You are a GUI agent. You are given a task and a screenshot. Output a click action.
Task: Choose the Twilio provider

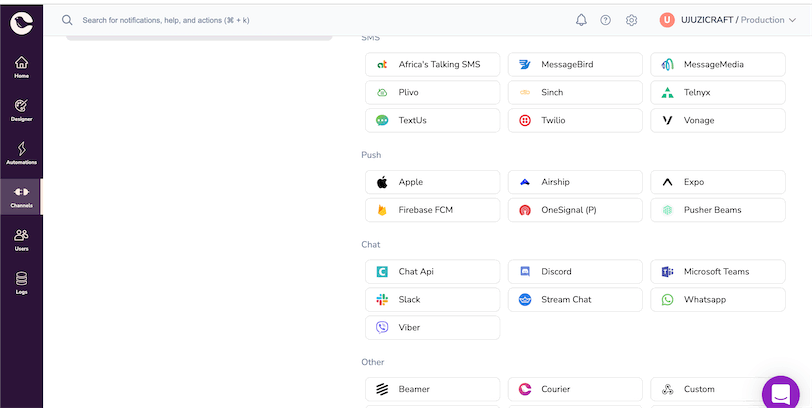point(575,120)
